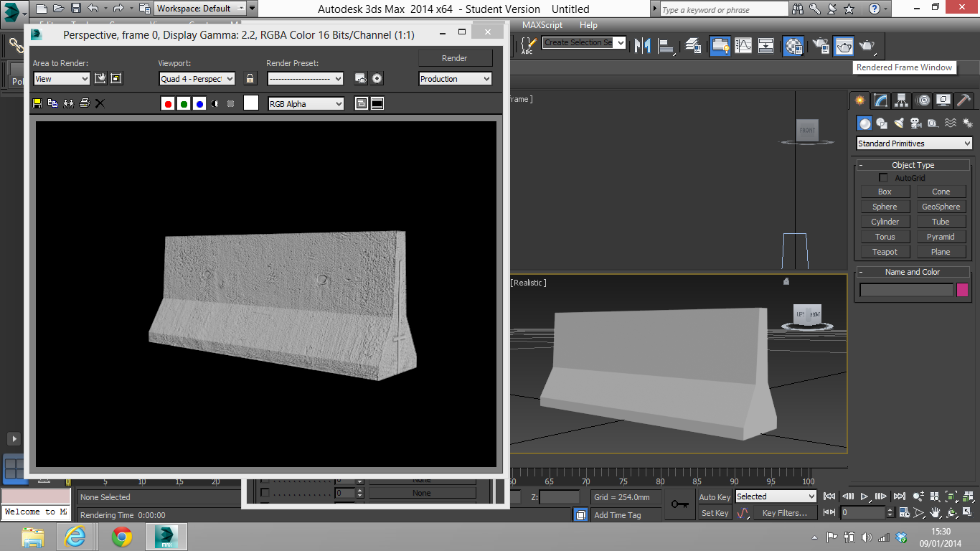Open the Area to Render dropdown
Viewport: 980px width, 551px height.
62,79
